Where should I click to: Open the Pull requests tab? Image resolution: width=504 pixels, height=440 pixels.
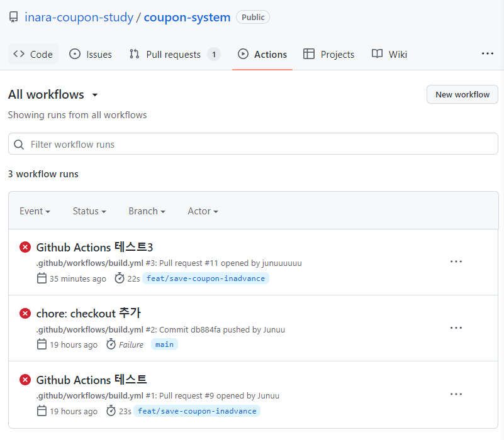(x=174, y=54)
